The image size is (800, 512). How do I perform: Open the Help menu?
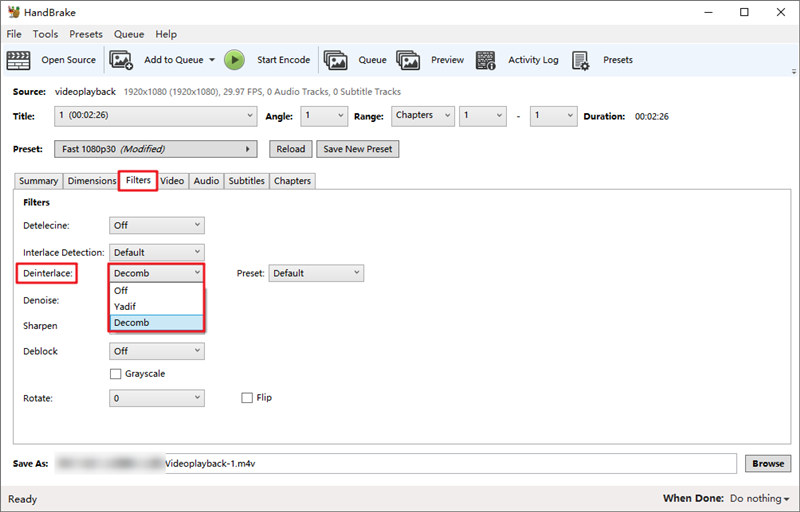166,34
